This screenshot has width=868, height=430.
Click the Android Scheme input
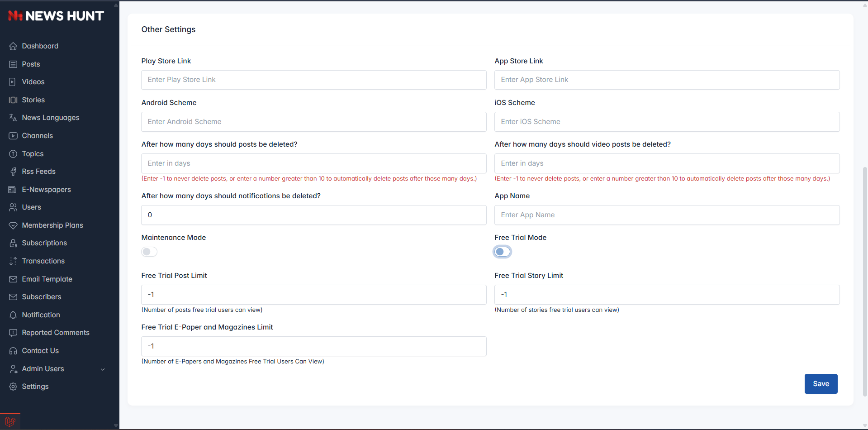(x=314, y=122)
